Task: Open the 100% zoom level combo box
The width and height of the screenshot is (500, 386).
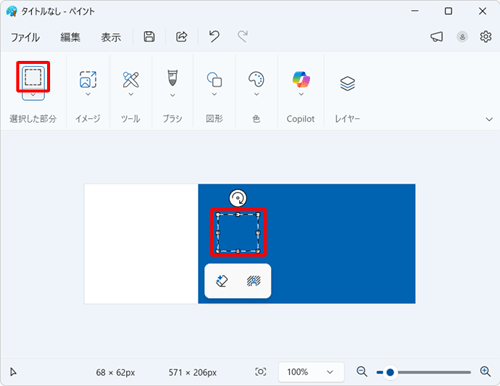Action: (311, 372)
